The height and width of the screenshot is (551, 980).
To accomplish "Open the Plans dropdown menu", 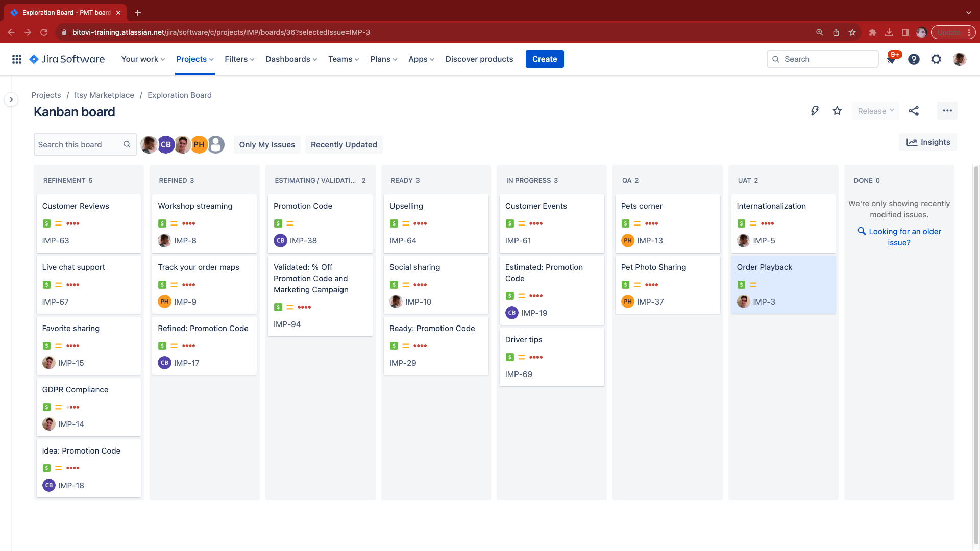I will (384, 59).
